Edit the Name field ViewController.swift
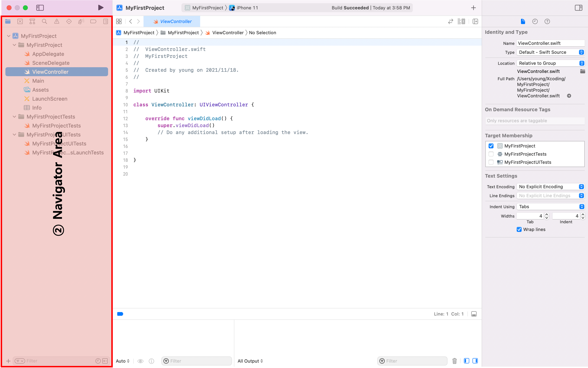 click(x=551, y=43)
